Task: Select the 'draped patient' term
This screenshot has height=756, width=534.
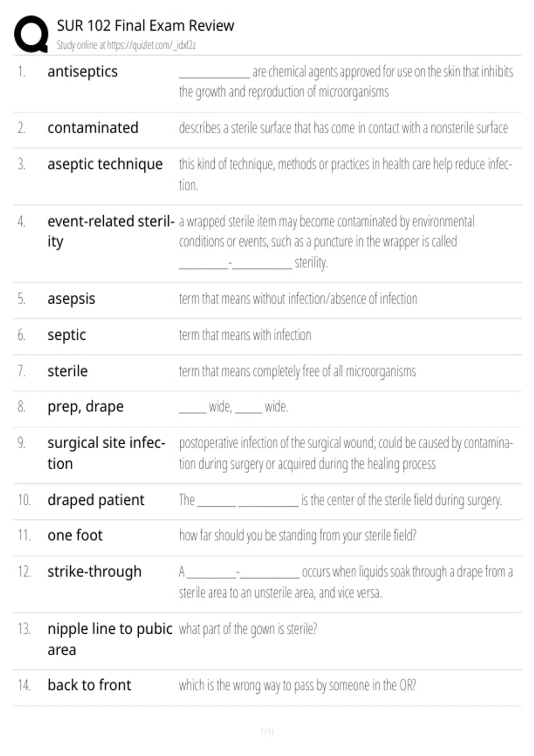Action: click(96, 500)
